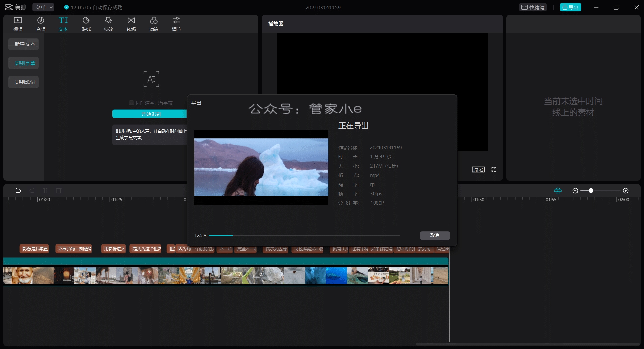This screenshot has width=644, height=349.
Task: Click the 开始识别 start recognition button
Action: 150,114
